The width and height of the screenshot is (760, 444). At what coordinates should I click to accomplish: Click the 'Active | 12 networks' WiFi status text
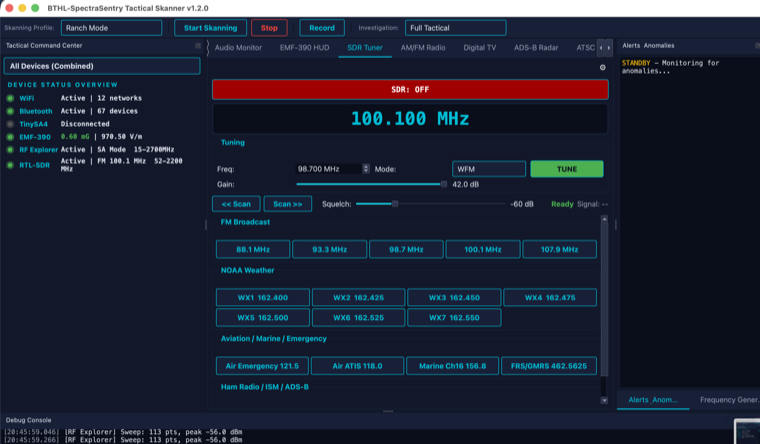(x=101, y=98)
